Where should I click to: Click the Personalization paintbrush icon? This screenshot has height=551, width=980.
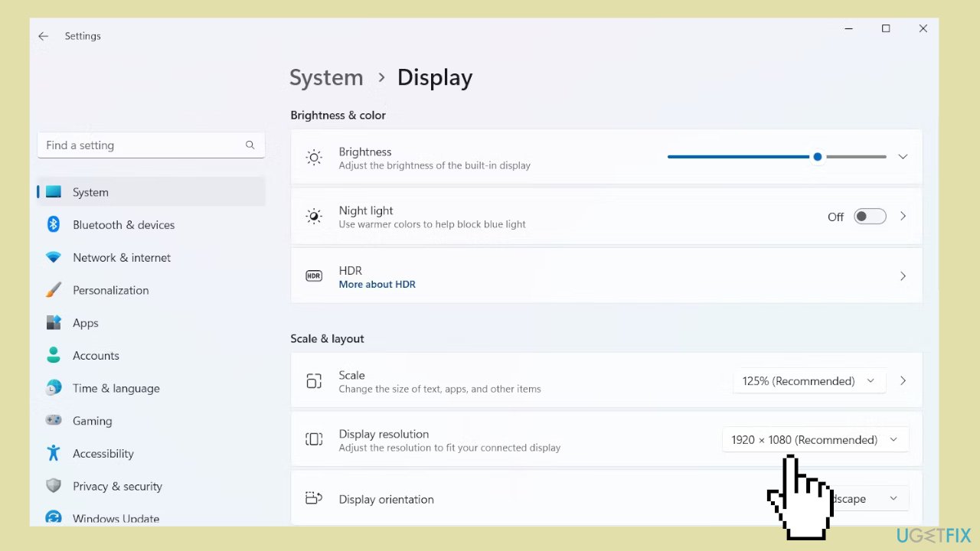coord(53,290)
